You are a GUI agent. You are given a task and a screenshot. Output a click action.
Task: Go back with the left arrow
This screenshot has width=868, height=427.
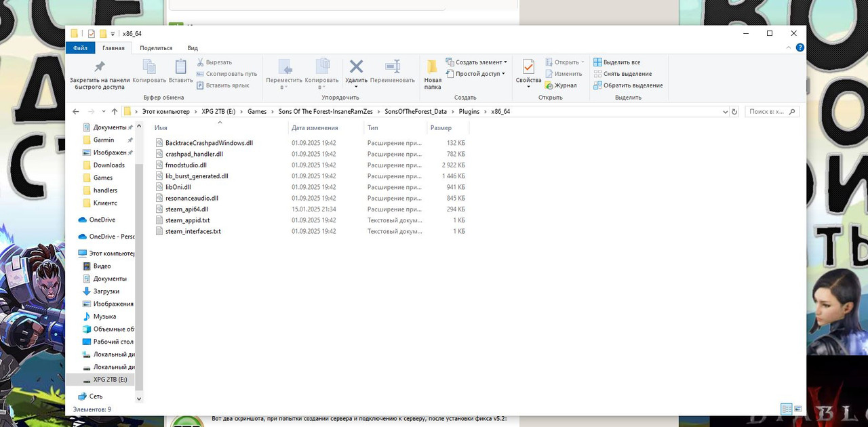[76, 112]
